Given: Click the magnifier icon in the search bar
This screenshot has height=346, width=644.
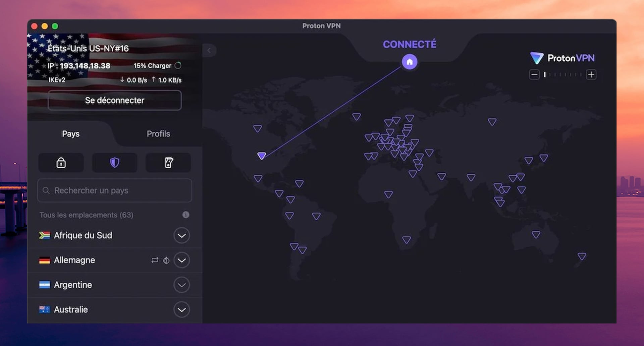Looking at the screenshot, I should pos(47,190).
